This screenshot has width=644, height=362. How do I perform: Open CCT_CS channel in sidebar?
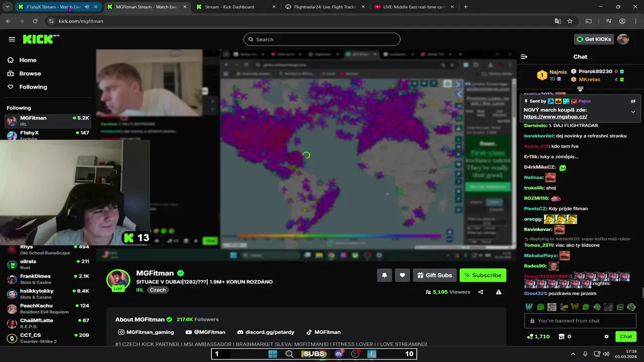coord(48,337)
